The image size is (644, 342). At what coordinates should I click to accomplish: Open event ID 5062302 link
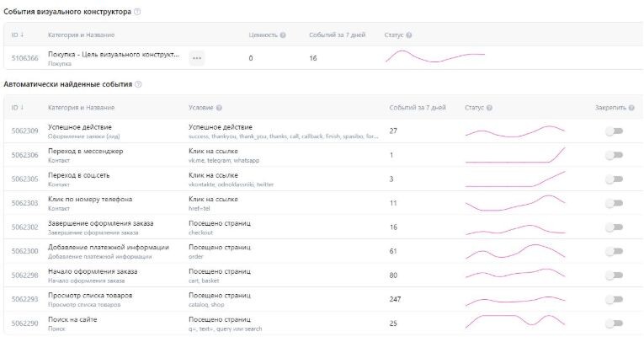click(24, 227)
